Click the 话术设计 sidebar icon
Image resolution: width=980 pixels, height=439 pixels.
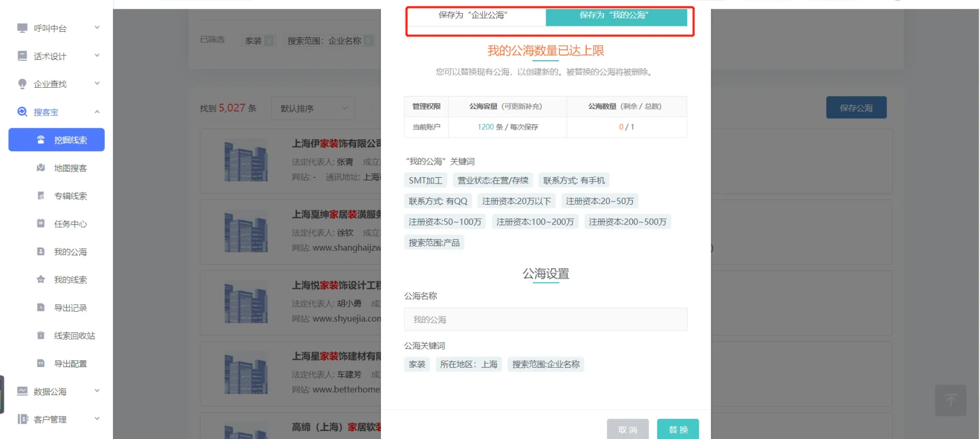[x=22, y=56]
